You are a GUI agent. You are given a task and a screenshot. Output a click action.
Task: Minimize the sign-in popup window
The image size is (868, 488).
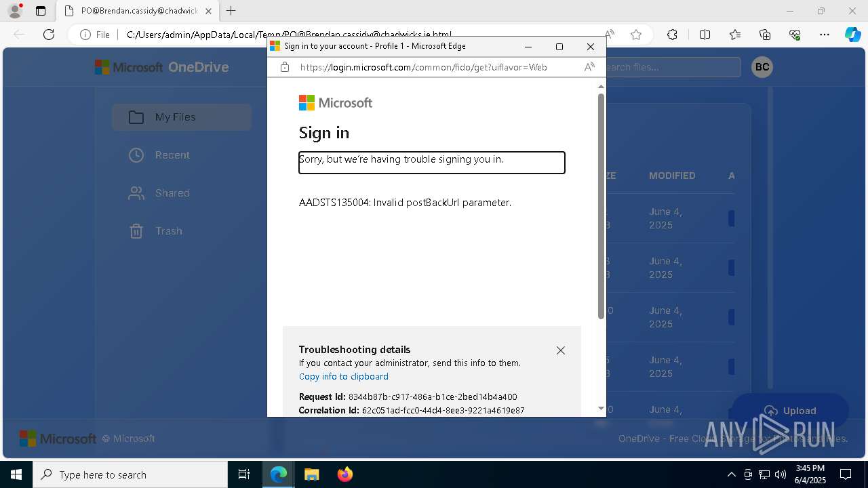pos(528,46)
